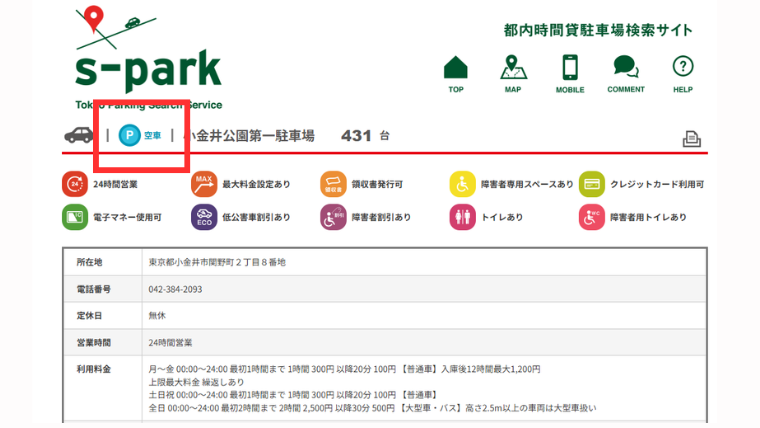
Task: Click the トイレあり restroom icon
Action: point(462,216)
